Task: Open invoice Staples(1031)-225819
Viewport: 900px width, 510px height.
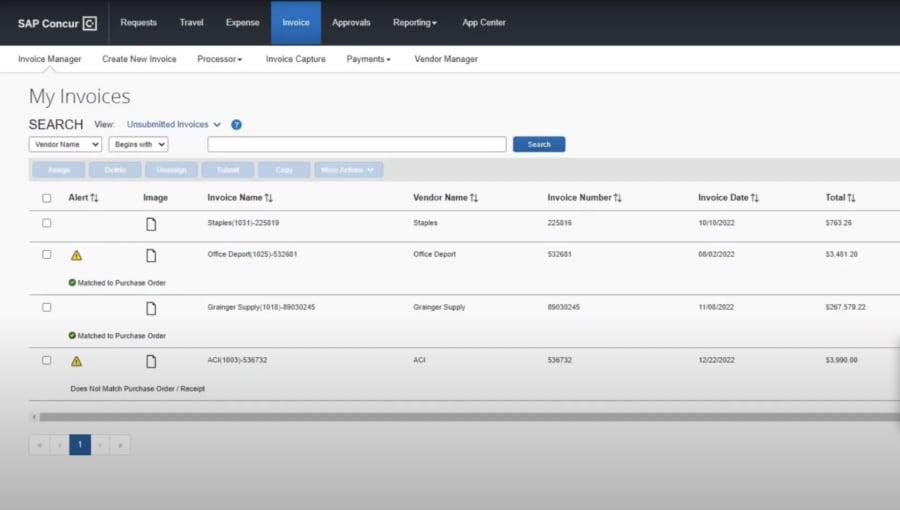Action: click(x=243, y=223)
